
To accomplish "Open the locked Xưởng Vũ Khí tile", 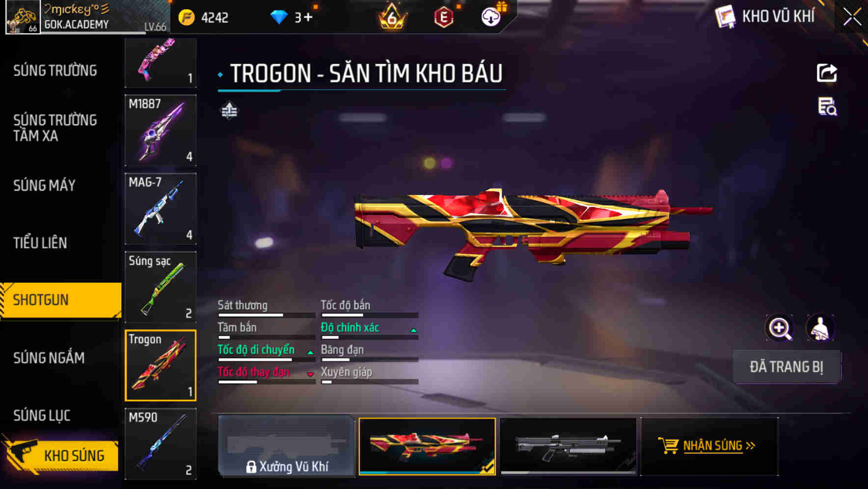I will click(x=286, y=446).
